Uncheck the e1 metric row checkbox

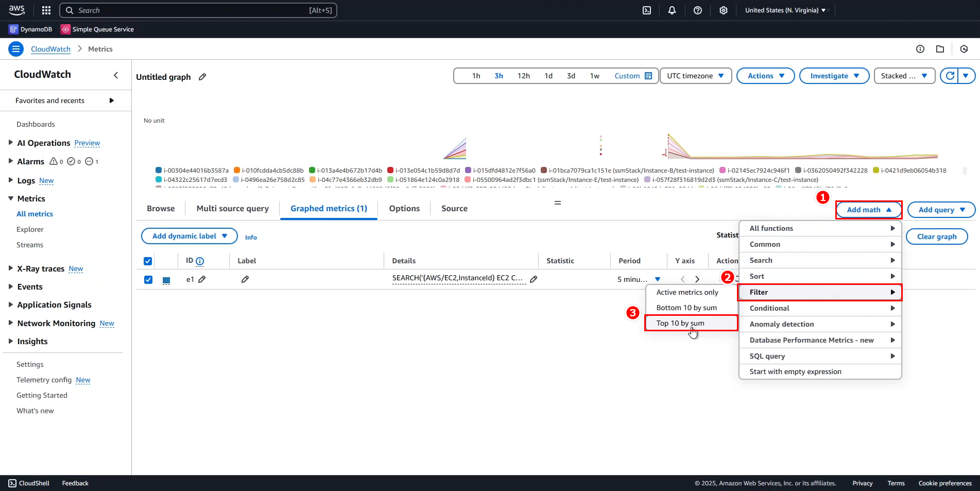[148, 280]
